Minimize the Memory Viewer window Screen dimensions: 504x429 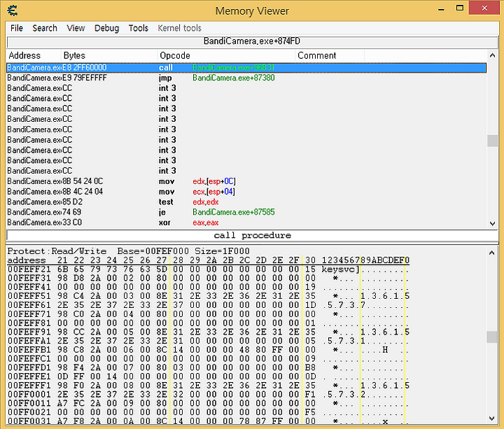tap(441, 9)
